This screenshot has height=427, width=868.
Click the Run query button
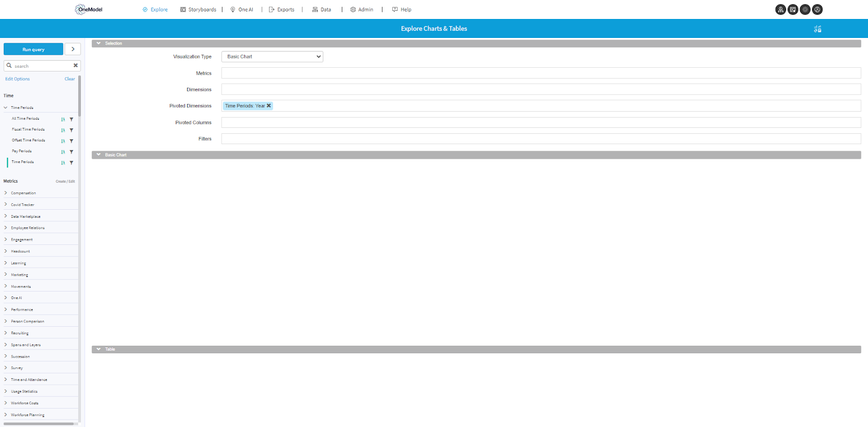33,49
